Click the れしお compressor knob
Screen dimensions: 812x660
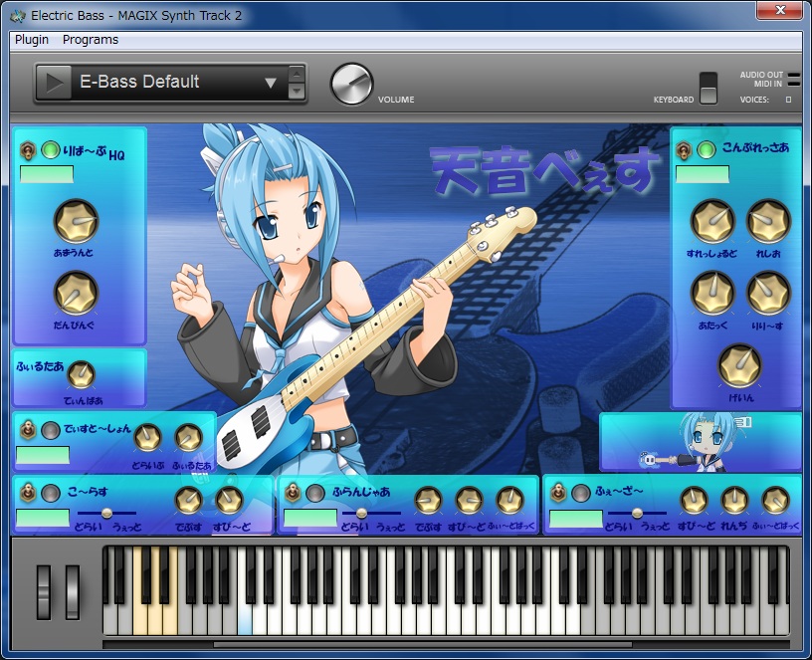tap(768, 221)
